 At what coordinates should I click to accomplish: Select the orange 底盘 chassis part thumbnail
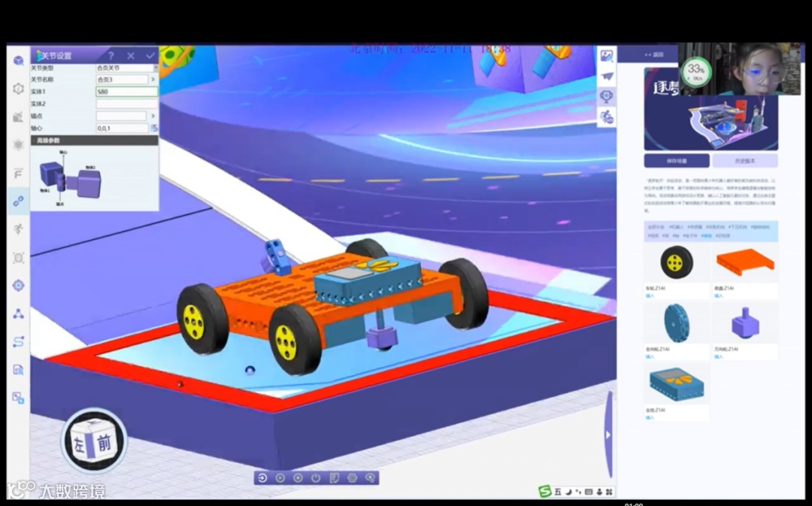[x=744, y=262]
